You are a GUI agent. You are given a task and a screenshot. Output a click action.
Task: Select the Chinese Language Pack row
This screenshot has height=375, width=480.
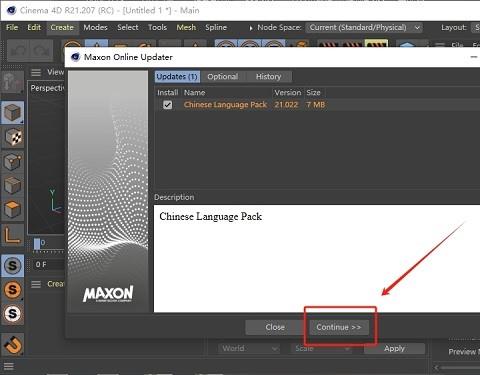click(317, 105)
